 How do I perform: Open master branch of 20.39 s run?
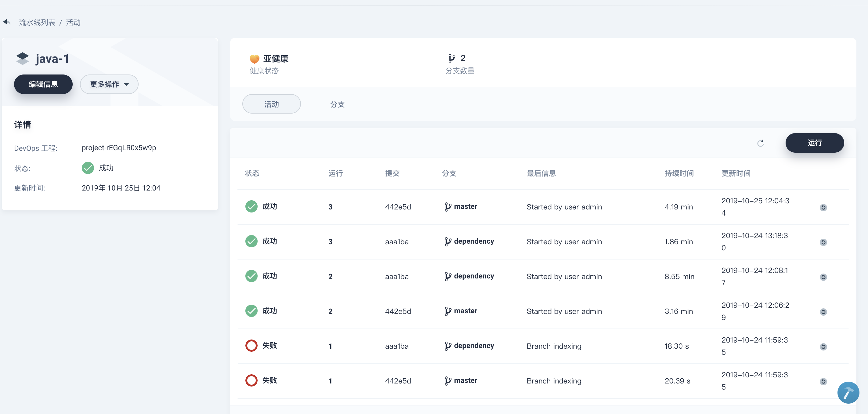tap(461, 381)
